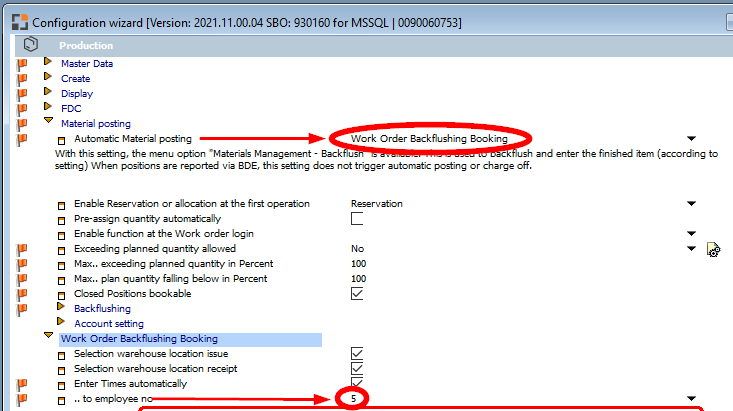
Task: Uncheck Closed Positions bookable checkbox
Action: 357,293
